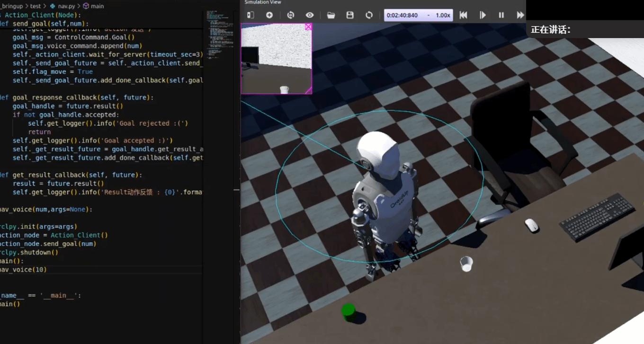This screenshot has height=344, width=644.
Task: Toggle the side panel layout icon
Action: 250,15
